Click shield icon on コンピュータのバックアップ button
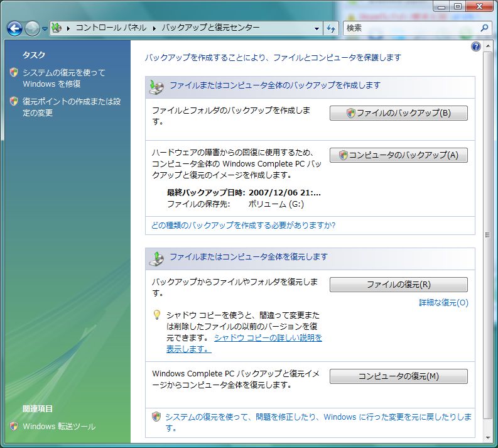498x448 pixels. tap(343, 155)
